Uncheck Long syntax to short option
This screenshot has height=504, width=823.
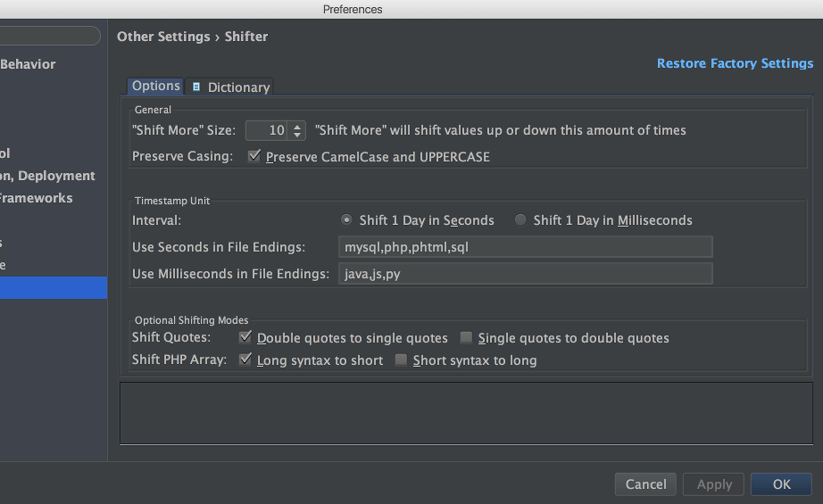tap(245, 359)
